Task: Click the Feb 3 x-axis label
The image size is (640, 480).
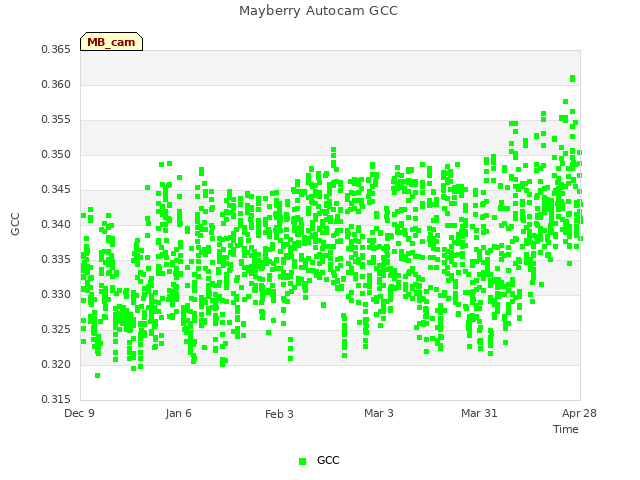Action: [279, 414]
